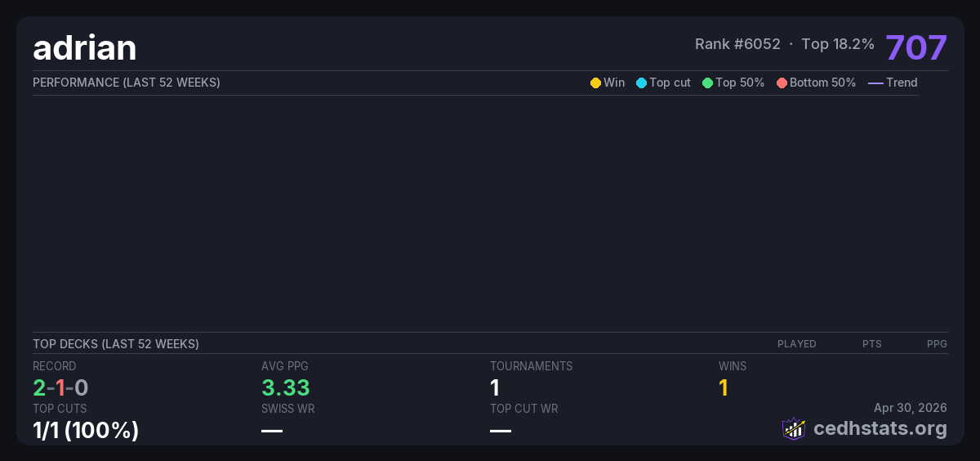Toggle the Top cut series label
This screenshot has width=980, height=461.
tap(670, 83)
